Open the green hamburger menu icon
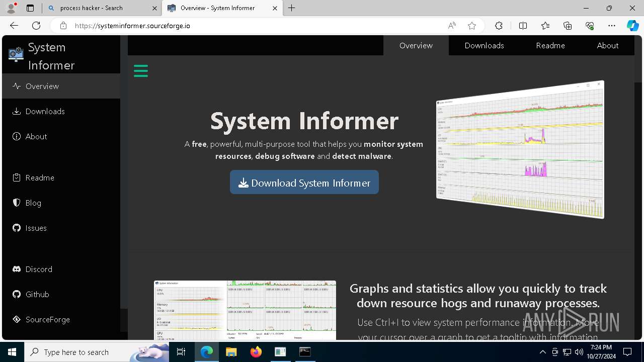This screenshot has width=644, height=362. pyautogui.click(x=141, y=71)
